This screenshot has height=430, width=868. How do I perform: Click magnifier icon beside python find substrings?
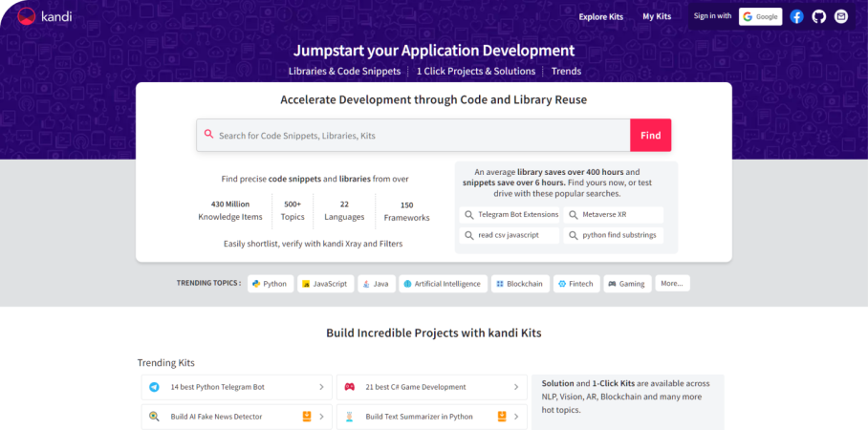click(573, 235)
